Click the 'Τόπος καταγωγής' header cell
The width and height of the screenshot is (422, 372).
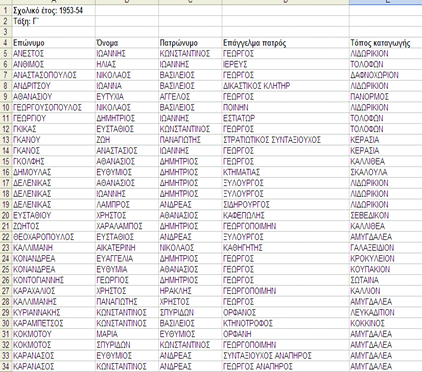[x=385, y=43]
